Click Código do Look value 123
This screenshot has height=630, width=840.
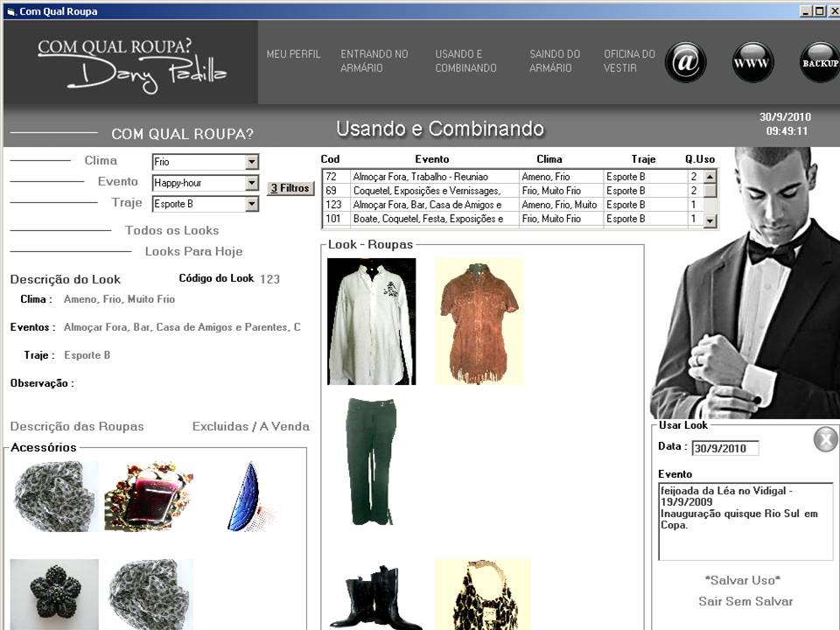pos(270,279)
